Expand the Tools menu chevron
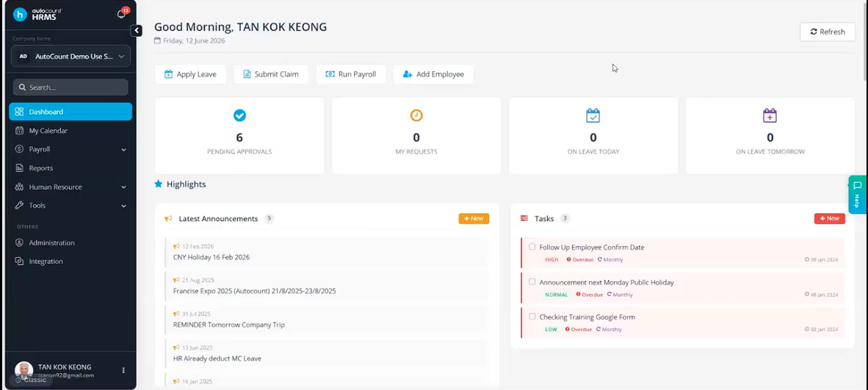The width and height of the screenshot is (868, 390). tap(123, 206)
